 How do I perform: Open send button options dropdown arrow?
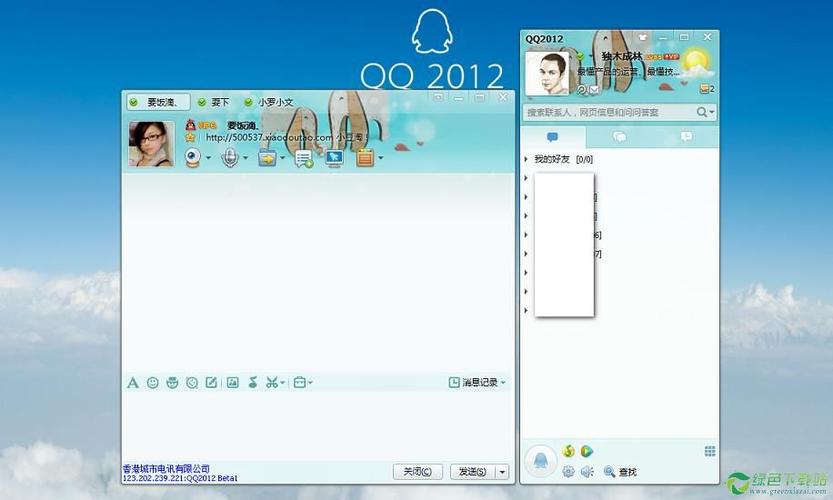[x=502, y=471]
